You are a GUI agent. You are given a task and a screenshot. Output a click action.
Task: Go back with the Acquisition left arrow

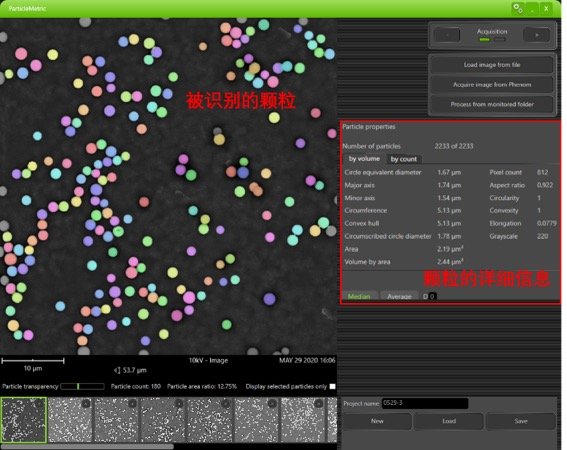(447, 35)
